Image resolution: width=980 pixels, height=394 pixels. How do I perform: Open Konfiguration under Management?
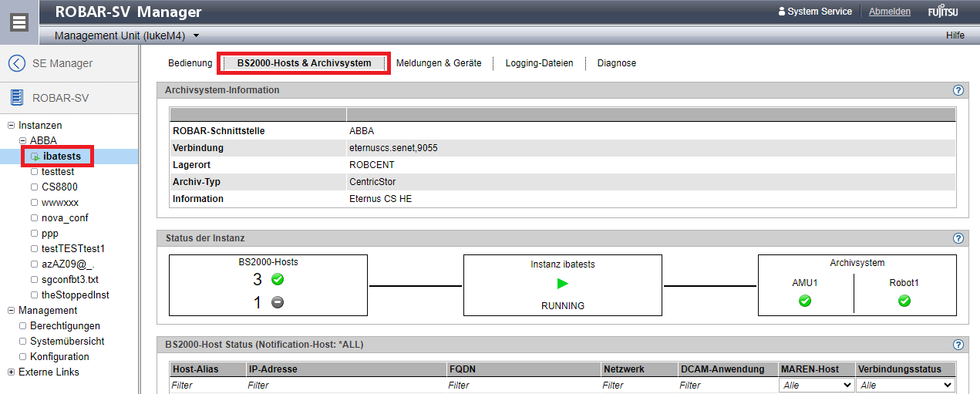click(59, 357)
